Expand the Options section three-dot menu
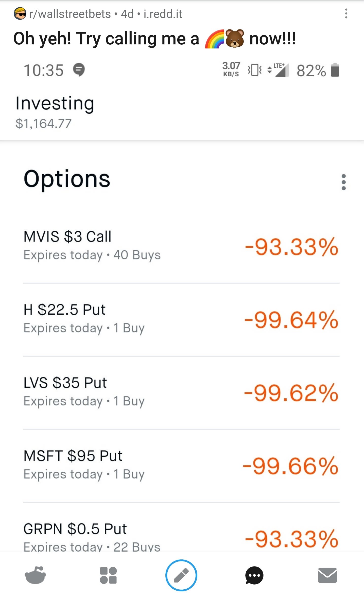Viewport: 364px width, 599px height. (343, 182)
